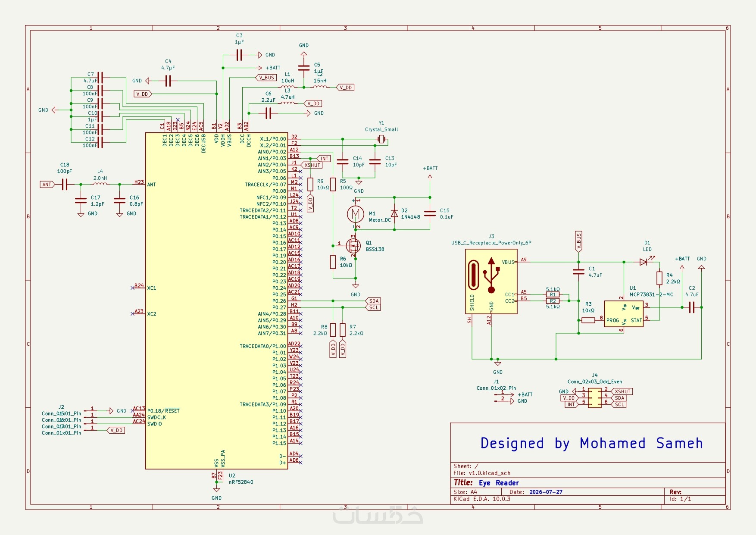Select the XSHUT label at nRF52840 pin J1

tap(312, 165)
